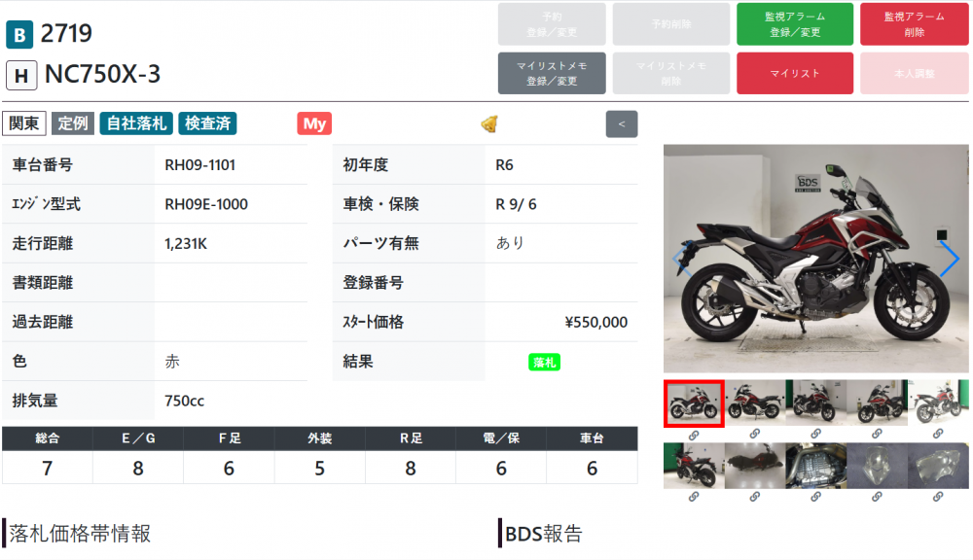Screen dimensions: 973x560
Task: Collapse panel with the gray < button
Action: click(x=622, y=124)
